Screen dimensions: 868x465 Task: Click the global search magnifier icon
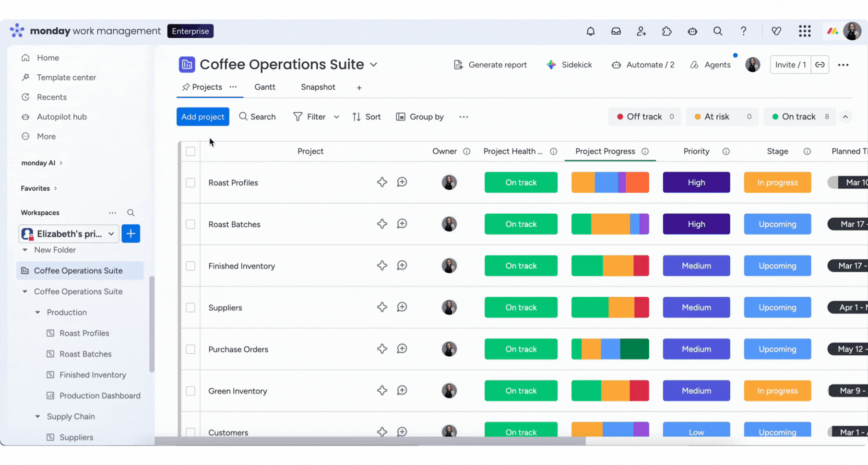(717, 31)
